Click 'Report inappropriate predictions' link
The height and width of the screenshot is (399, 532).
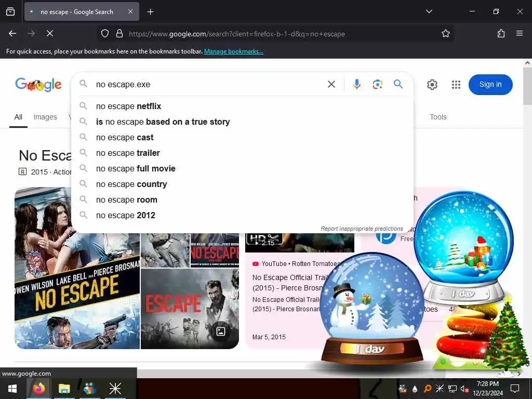coord(362,229)
